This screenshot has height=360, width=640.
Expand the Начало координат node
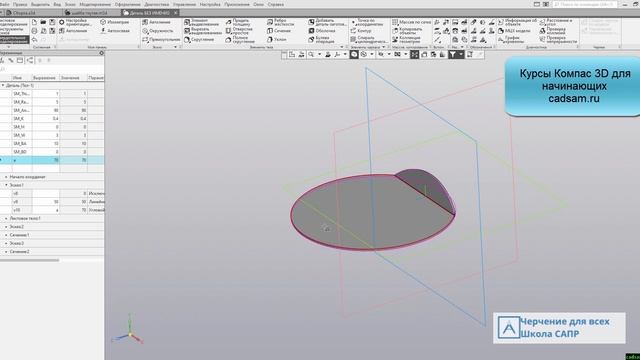6,177
